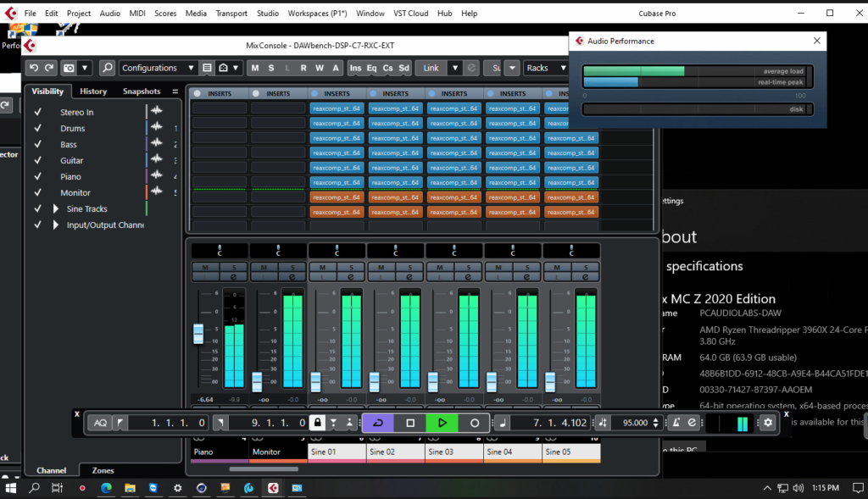Open the punch points dropdown in transport
This screenshot has height=499, width=868.
[x=333, y=423]
